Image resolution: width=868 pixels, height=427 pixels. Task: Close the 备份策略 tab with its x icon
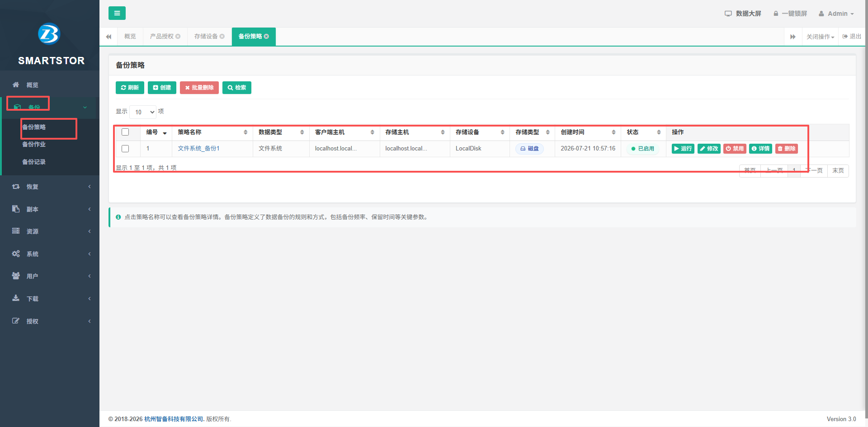(x=266, y=36)
